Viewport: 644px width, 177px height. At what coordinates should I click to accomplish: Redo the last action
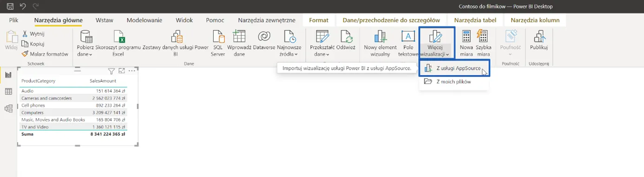(x=36, y=6)
